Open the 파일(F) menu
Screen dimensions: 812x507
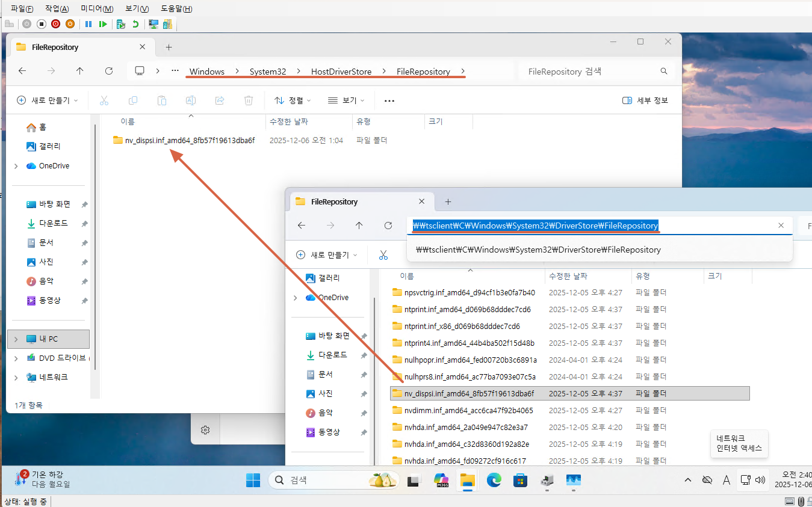(22, 8)
